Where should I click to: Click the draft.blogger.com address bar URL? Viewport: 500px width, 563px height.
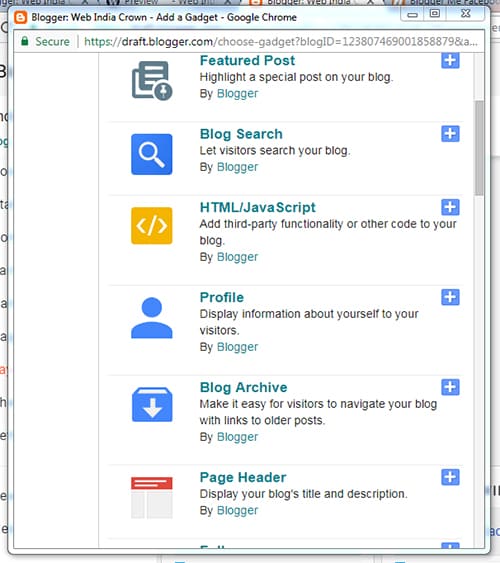click(281, 42)
